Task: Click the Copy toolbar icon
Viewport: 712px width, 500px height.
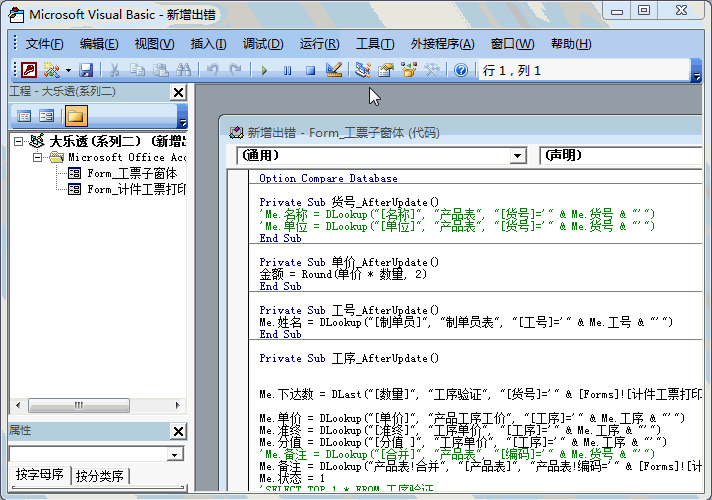Action: tap(137, 70)
